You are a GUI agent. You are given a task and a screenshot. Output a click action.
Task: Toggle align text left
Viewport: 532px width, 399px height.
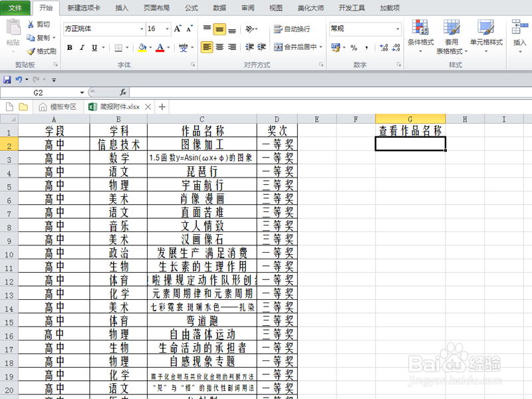(207, 47)
